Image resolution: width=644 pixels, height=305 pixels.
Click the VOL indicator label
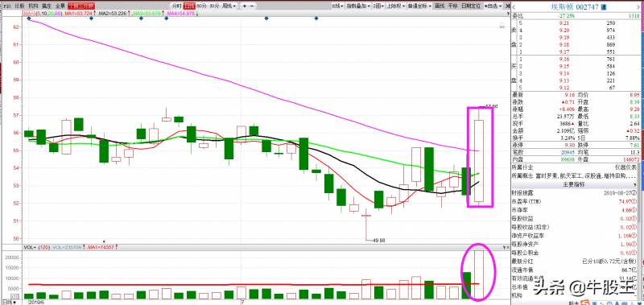pyautogui.click(x=28, y=248)
